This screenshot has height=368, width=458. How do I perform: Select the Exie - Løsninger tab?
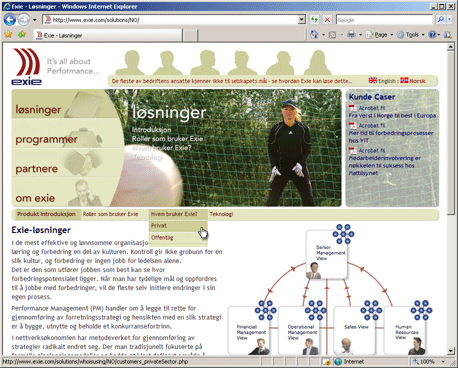pyautogui.click(x=108, y=35)
